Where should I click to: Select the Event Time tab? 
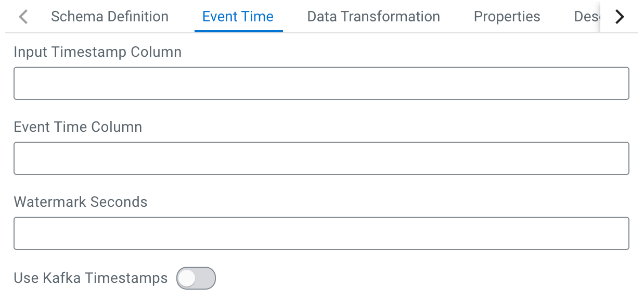point(238,17)
